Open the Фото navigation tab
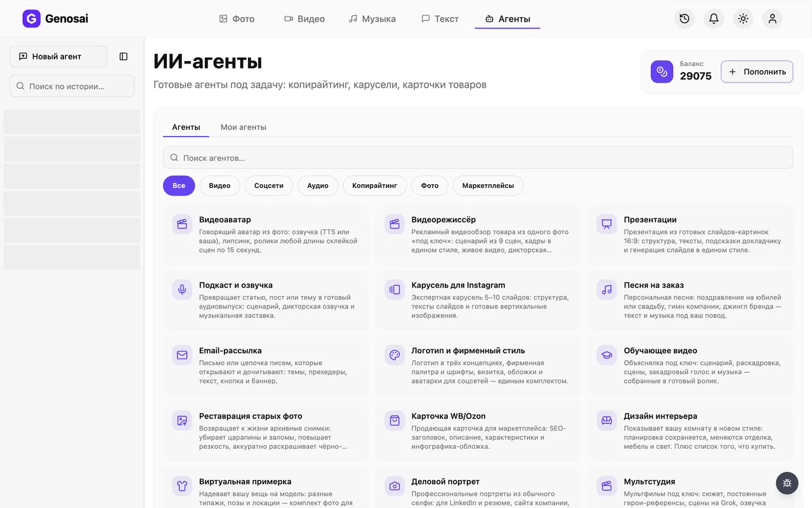 point(237,19)
